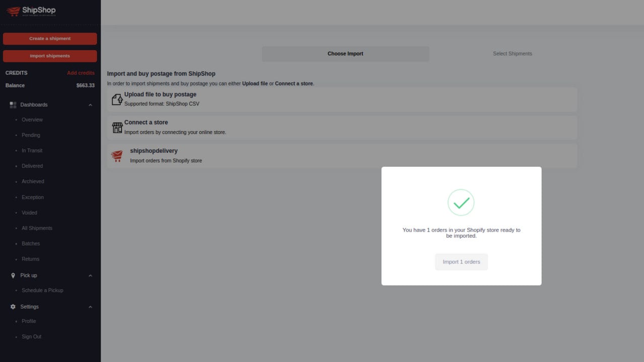Collapse the Dashboards section chevron
The image size is (644, 362).
91,105
